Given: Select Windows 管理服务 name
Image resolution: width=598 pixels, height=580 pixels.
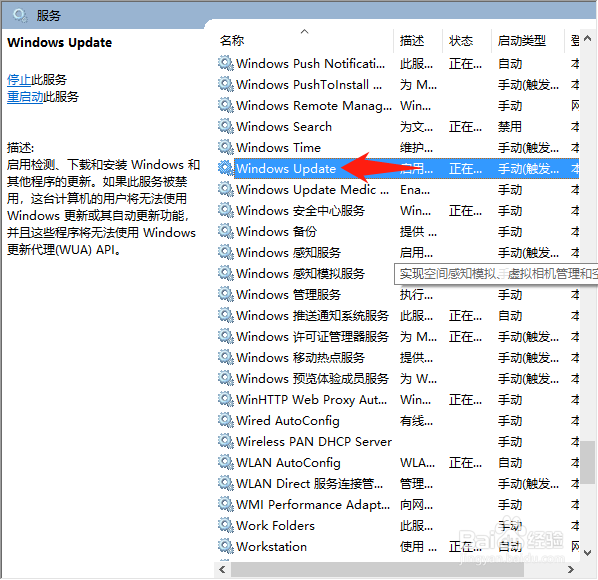Looking at the screenshot, I should (288, 294).
